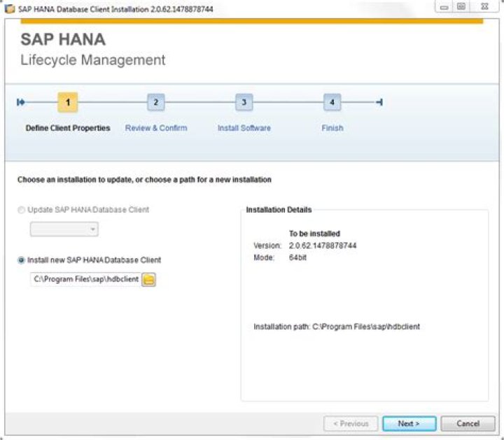Click the installation path text field
The image size is (504, 440).
coord(85,279)
